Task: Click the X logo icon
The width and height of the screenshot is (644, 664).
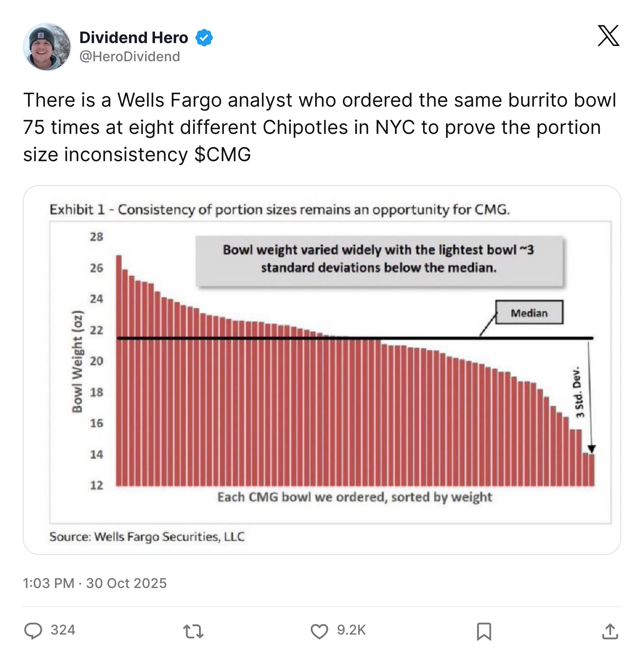Action: point(608,35)
